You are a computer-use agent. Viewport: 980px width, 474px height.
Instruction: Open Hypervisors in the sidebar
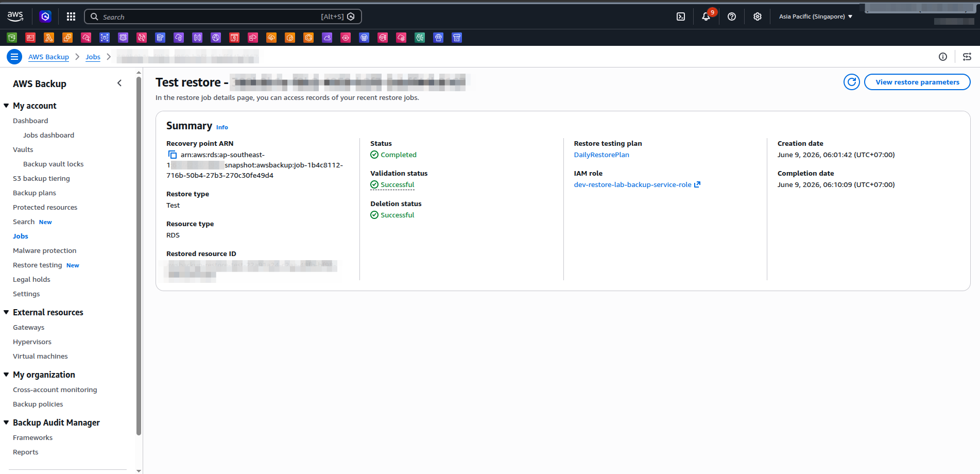[32, 342]
